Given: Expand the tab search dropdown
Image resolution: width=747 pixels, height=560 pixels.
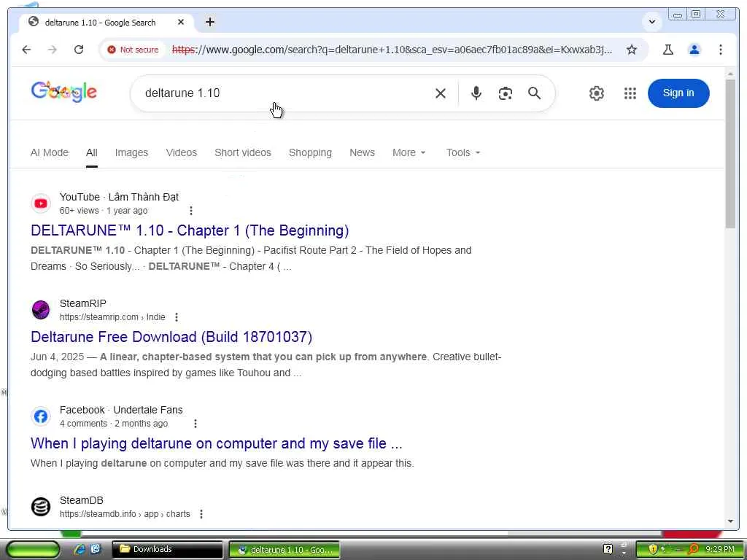Looking at the screenshot, I should 651,22.
